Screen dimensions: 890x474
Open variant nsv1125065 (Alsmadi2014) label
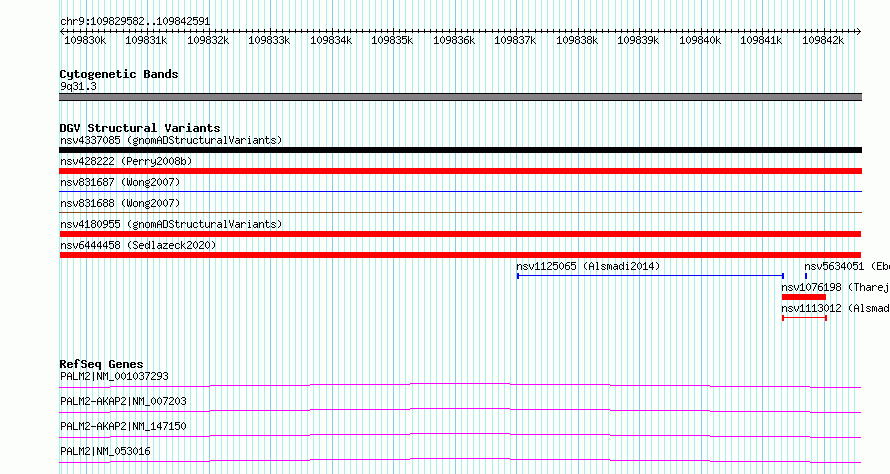[588, 266]
